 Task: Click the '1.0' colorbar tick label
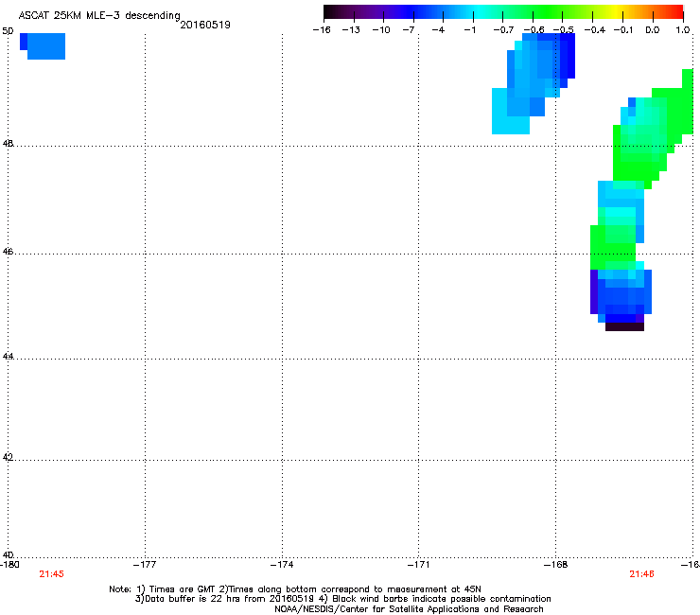pos(683,30)
